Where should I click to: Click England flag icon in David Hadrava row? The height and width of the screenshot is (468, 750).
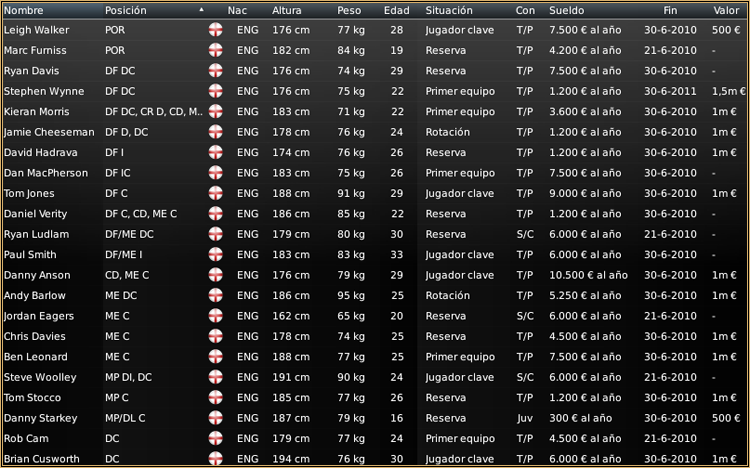216,152
